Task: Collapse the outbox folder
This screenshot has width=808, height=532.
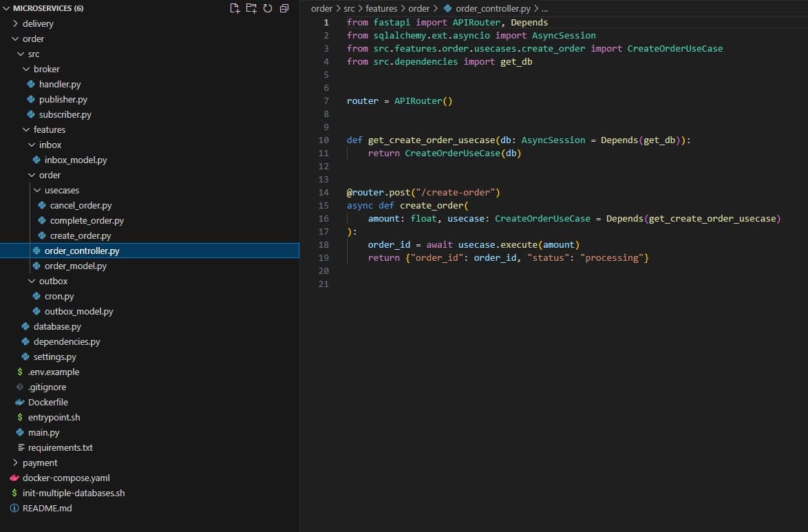Action: 32,281
